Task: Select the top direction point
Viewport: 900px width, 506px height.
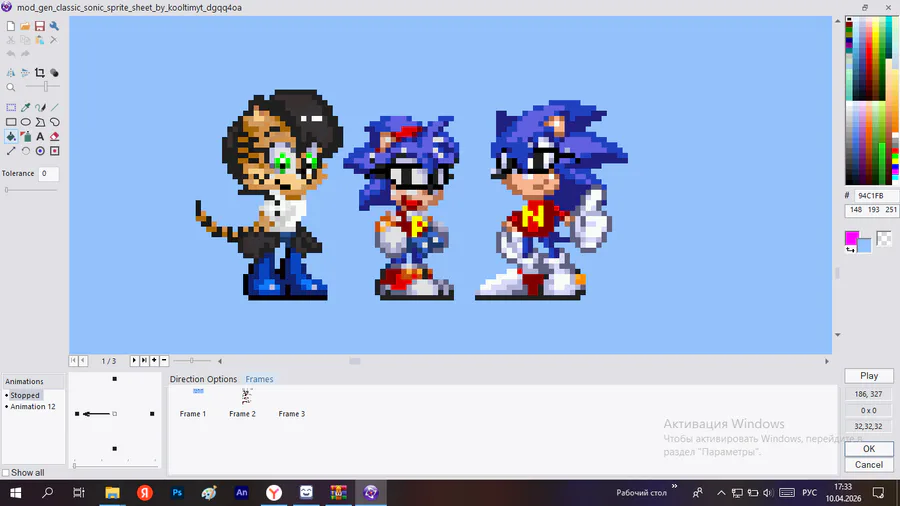Action: [x=115, y=379]
